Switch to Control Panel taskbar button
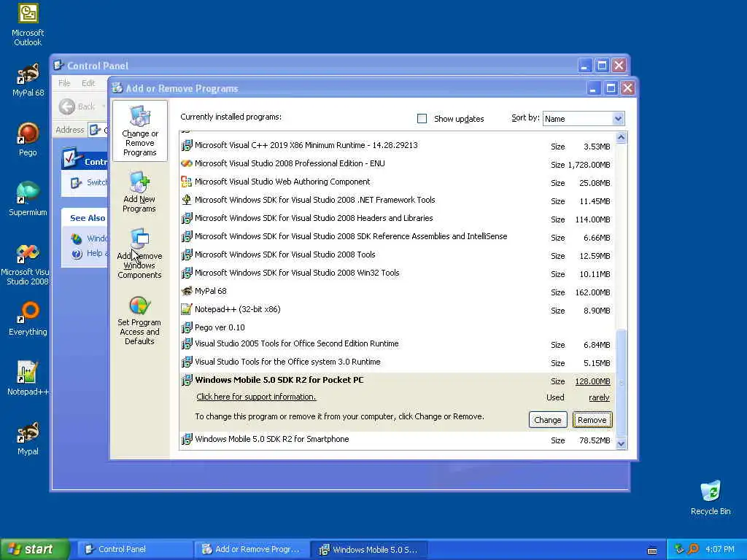Image resolution: width=747 pixels, height=560 pixels. [x=134, y=549]
